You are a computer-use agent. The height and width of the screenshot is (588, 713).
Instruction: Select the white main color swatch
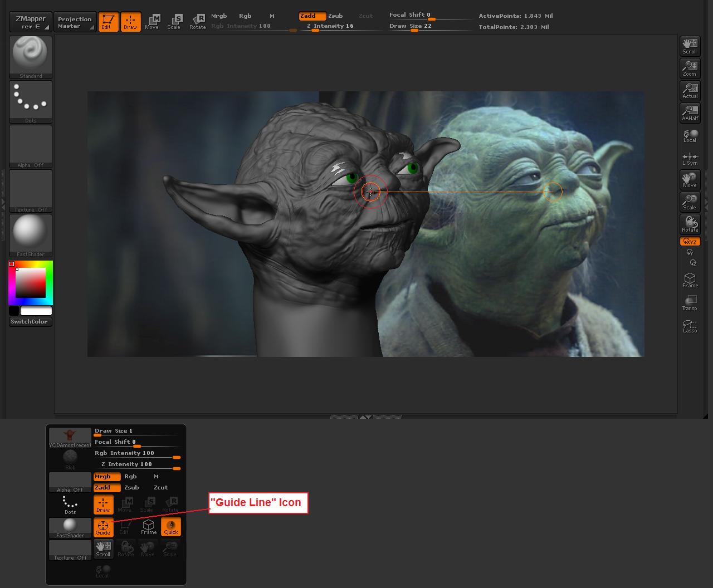[x=36, y=311]
